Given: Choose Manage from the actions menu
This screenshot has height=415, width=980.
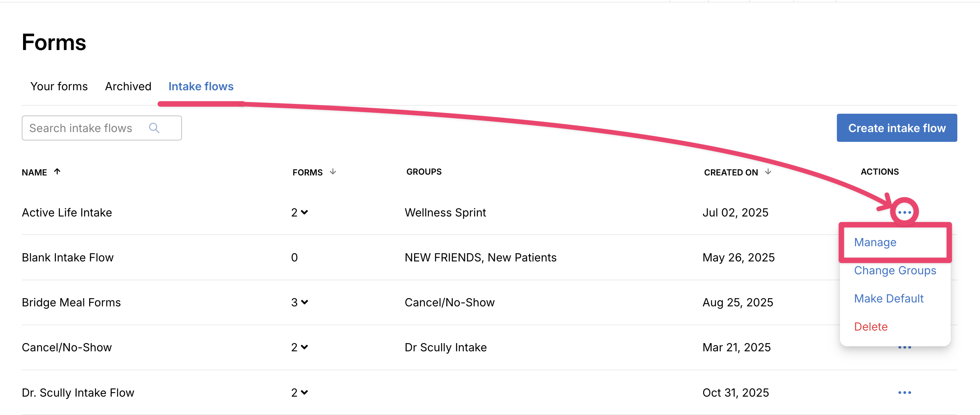Looking at the screenshot, I should [x=875, y=242].
